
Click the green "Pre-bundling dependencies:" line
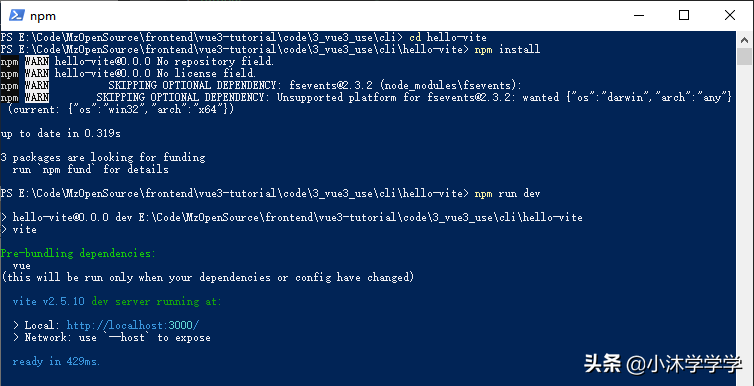78,254
